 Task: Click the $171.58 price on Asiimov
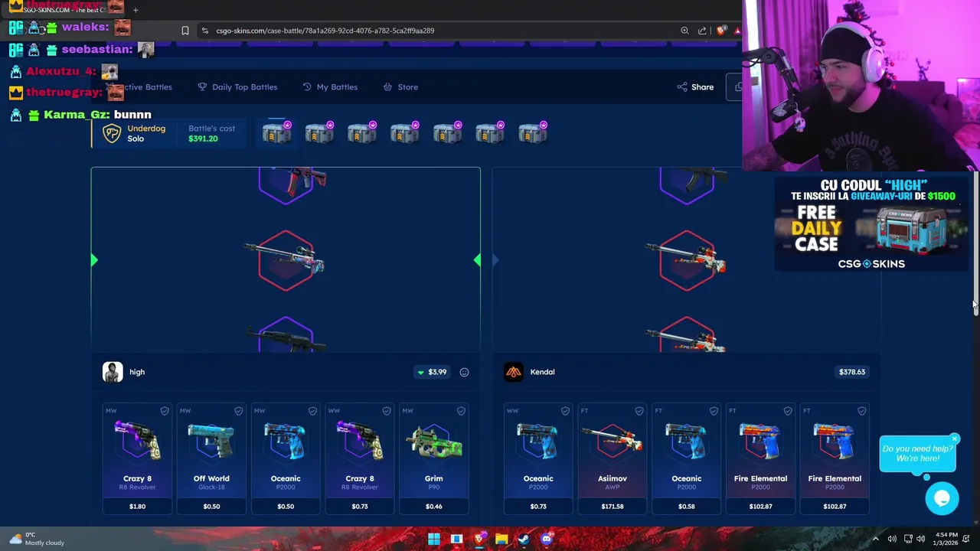coord(612,506)
